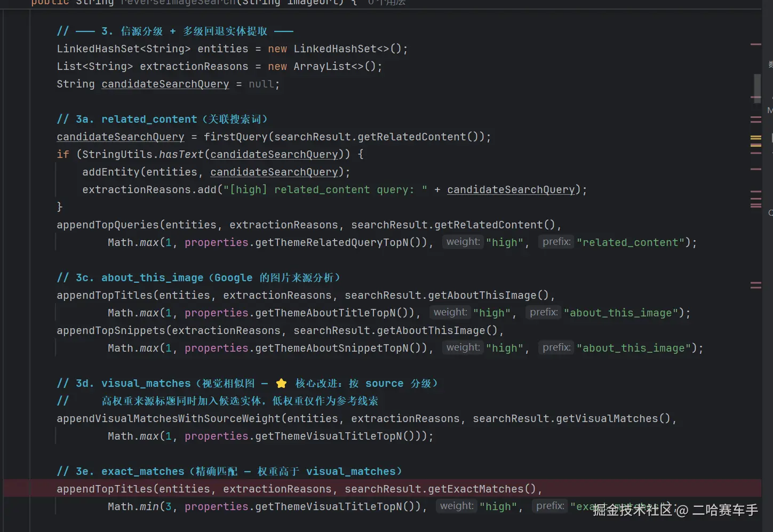Click "getExactMatches" on the highlighted line
Viewport: 773px width, 532px height.
(x=476, y=489)
